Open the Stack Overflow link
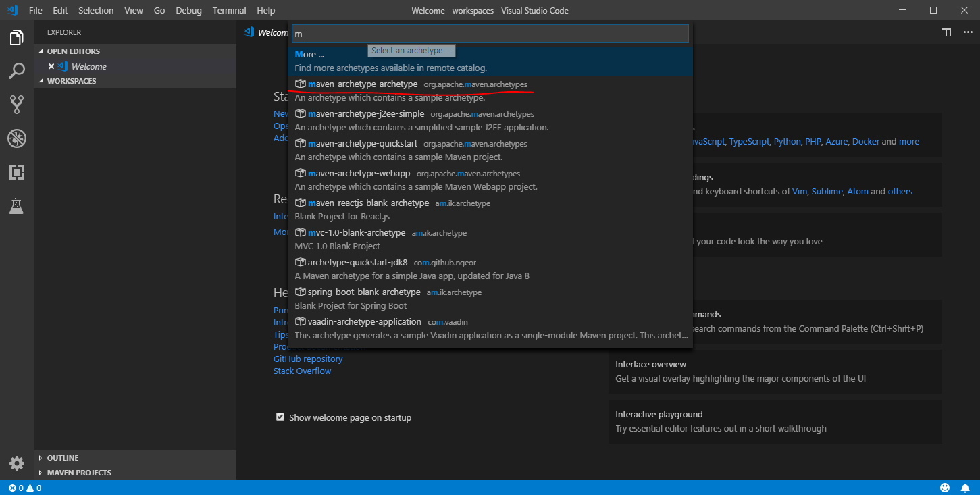Screen dimensions: 980x495 303,371
